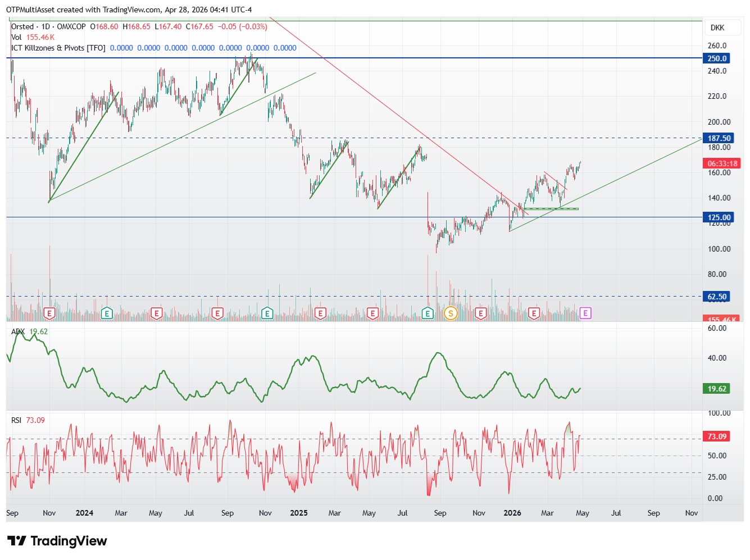
Task: Click the 2026 label on the time axis
Action: click(x=512, y=513)
